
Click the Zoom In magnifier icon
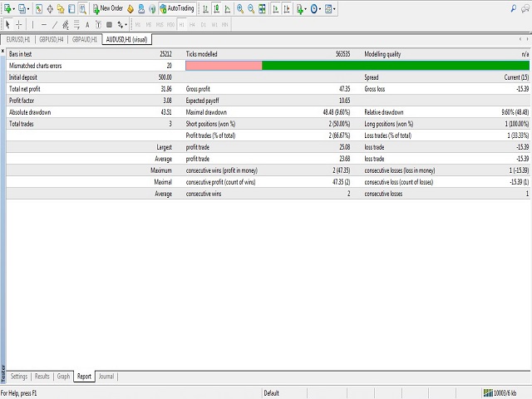pos(240,8)
